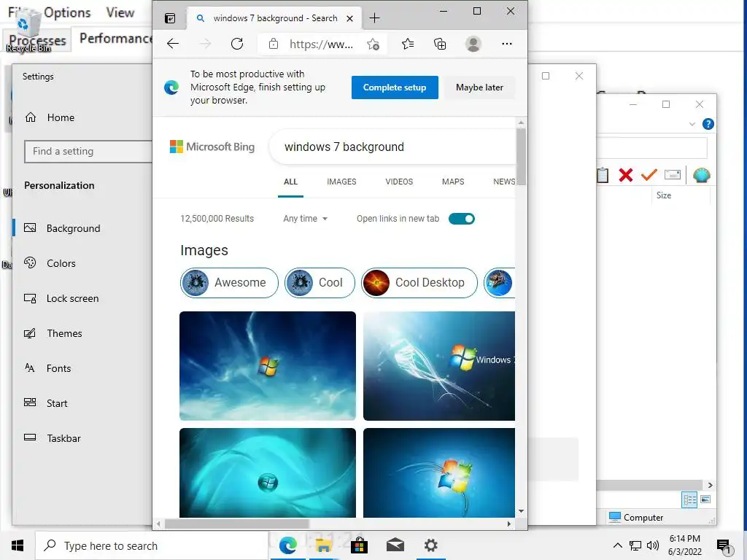The height and width of the screenshot is (560, 747).
Task: Click Edge address bar URL
Action: 321,44
